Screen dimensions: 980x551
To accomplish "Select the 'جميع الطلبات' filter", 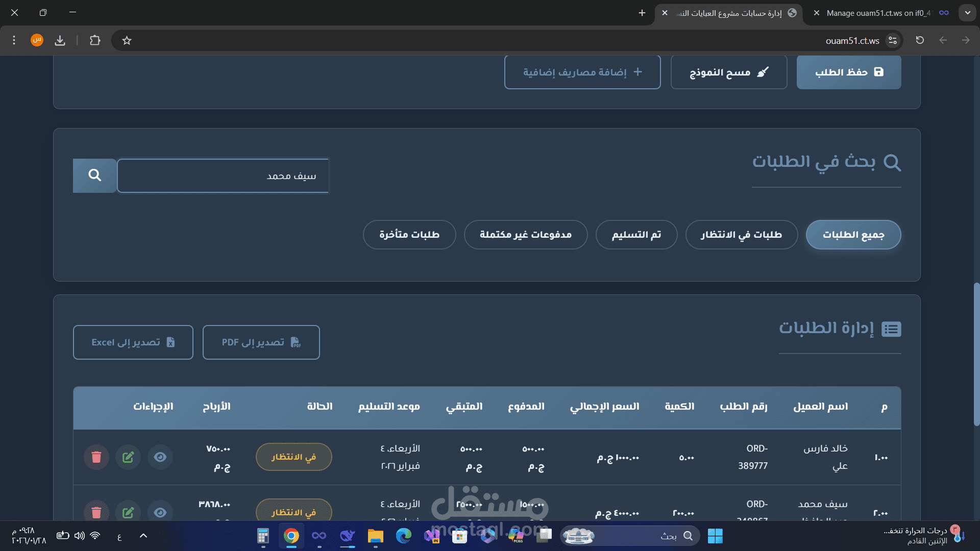I will (853, 235).
